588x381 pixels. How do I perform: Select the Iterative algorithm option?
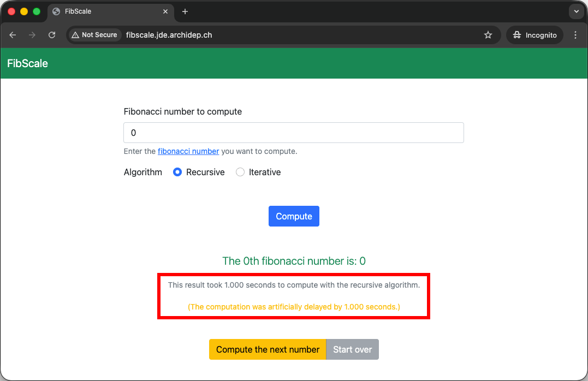tap(240, 172)
